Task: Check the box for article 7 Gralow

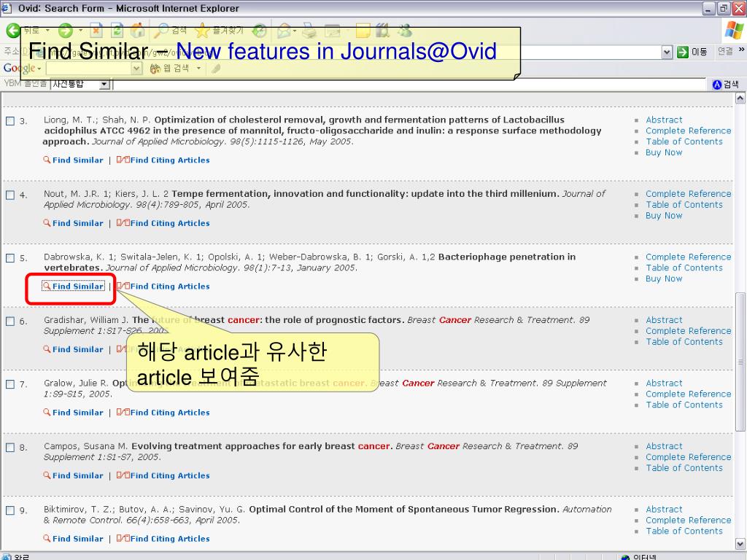Action: click(x=10, y=384)
